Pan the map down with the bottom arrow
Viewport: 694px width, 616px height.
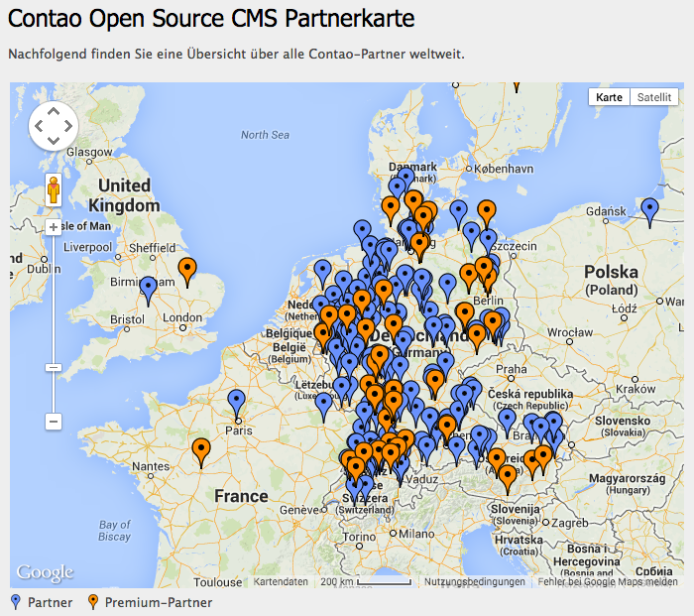pyautogui.click(x=54, y=141)
